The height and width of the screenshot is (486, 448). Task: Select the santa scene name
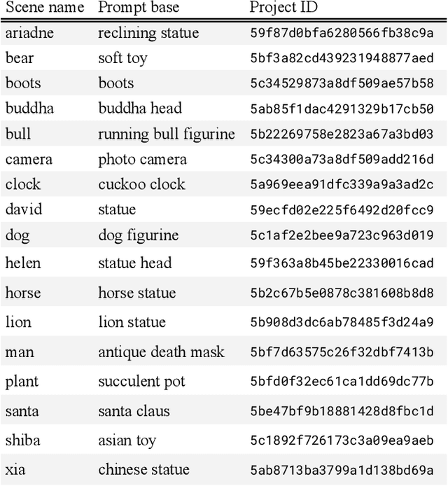pos(22,411)
